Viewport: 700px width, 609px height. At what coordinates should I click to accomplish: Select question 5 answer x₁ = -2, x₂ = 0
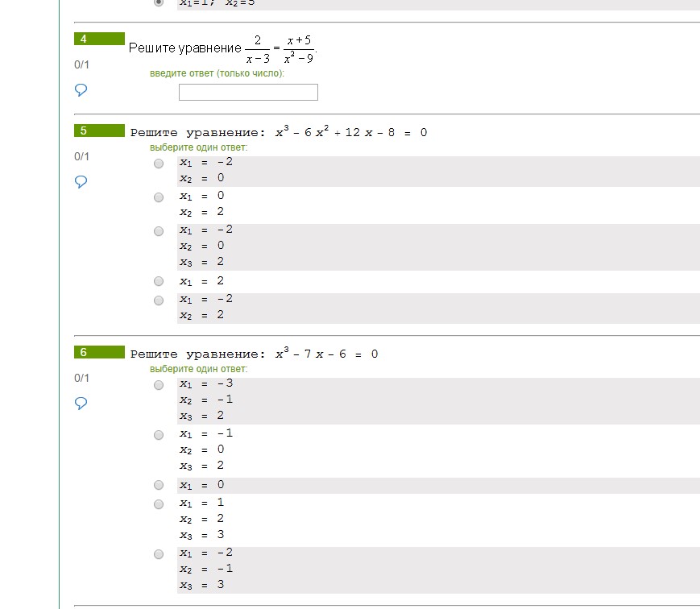click(159, 164)
